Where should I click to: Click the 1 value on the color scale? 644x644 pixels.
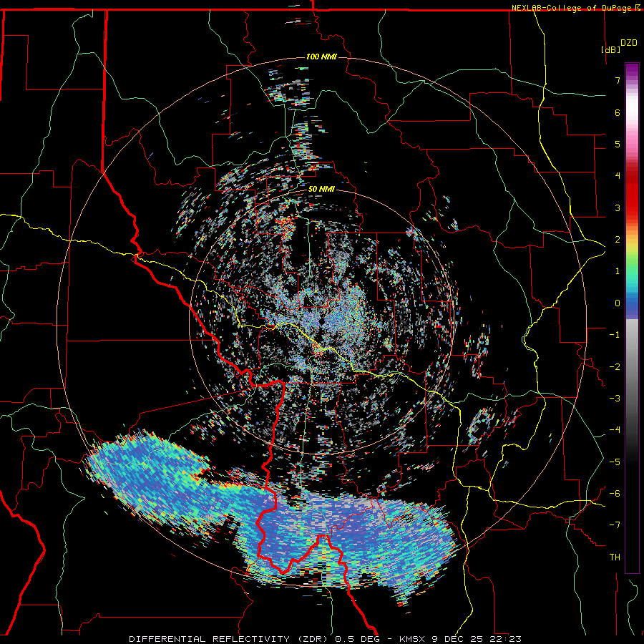coord(618,271)
